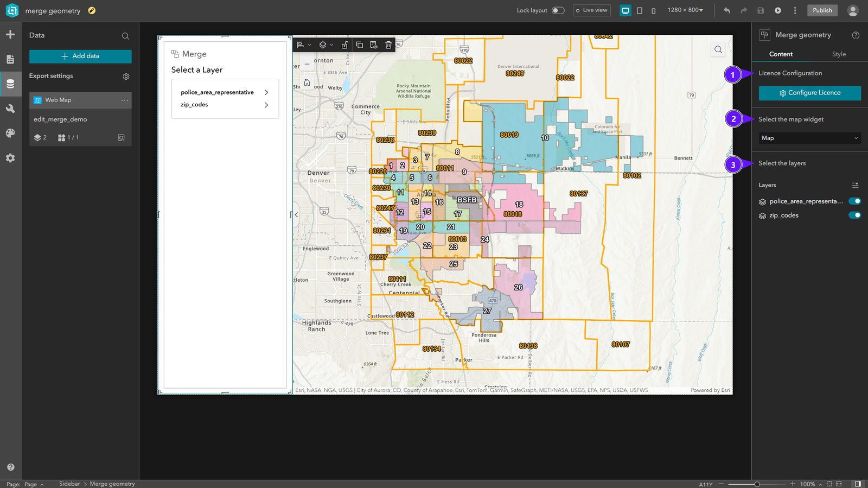Switch to the Style tab
Viewport: 868px width, 488px height.
(839, 54)
